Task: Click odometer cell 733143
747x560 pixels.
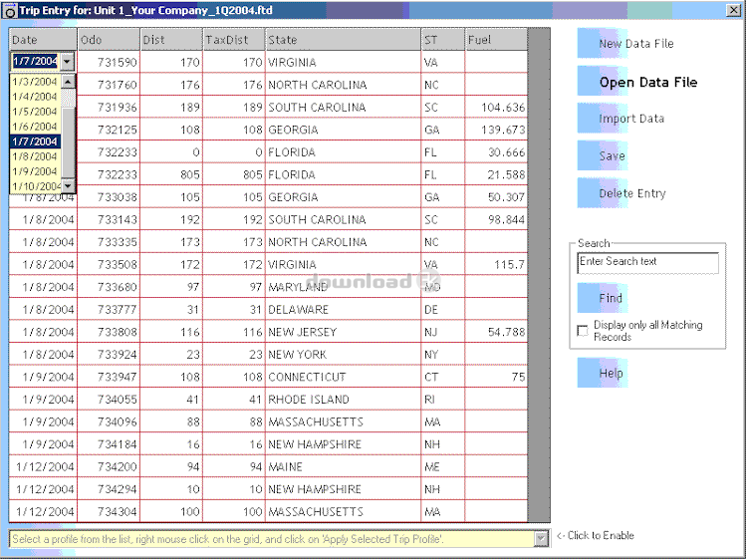Action: click(109, 219)
